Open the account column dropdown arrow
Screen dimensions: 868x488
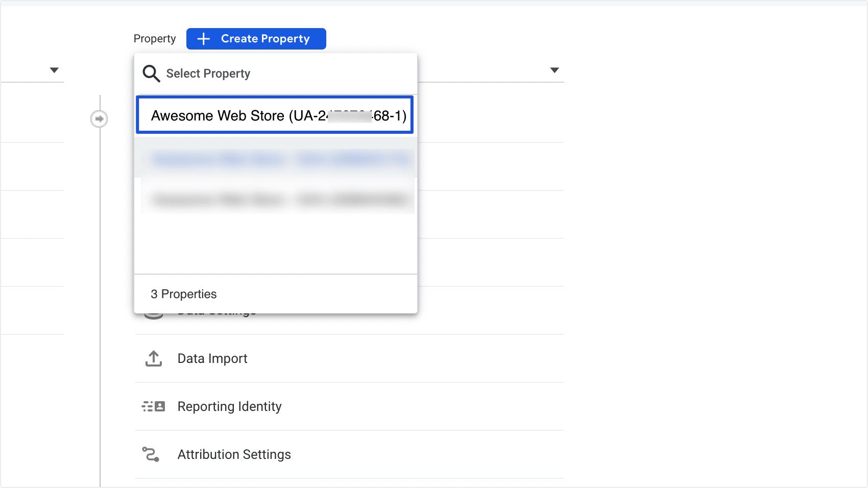[54, 70]
